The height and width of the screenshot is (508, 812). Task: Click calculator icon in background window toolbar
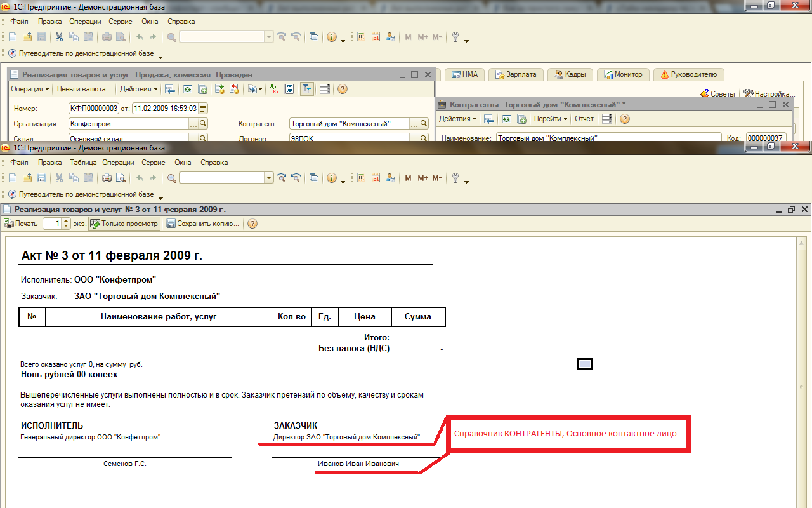click(362, 37)
